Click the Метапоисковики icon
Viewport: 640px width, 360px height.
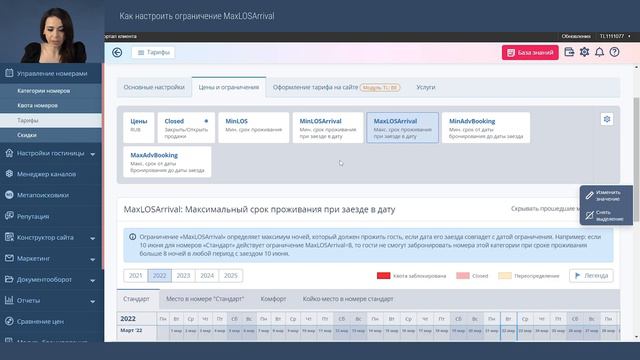click(9, 195)
